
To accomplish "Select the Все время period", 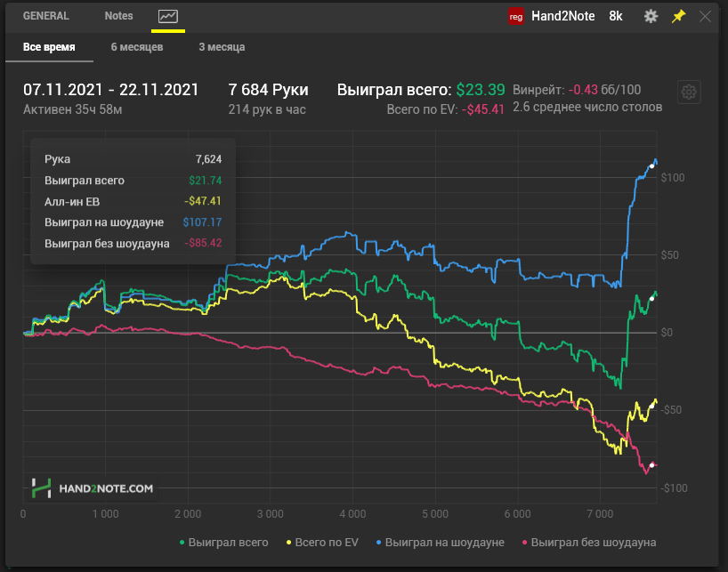I will 49,47.
